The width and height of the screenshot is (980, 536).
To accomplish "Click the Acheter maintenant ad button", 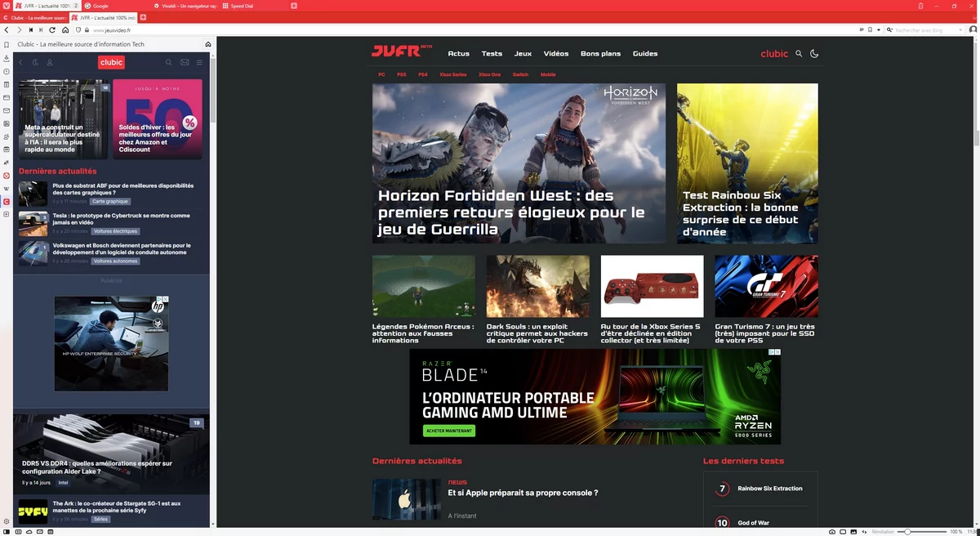I will 449,431.
